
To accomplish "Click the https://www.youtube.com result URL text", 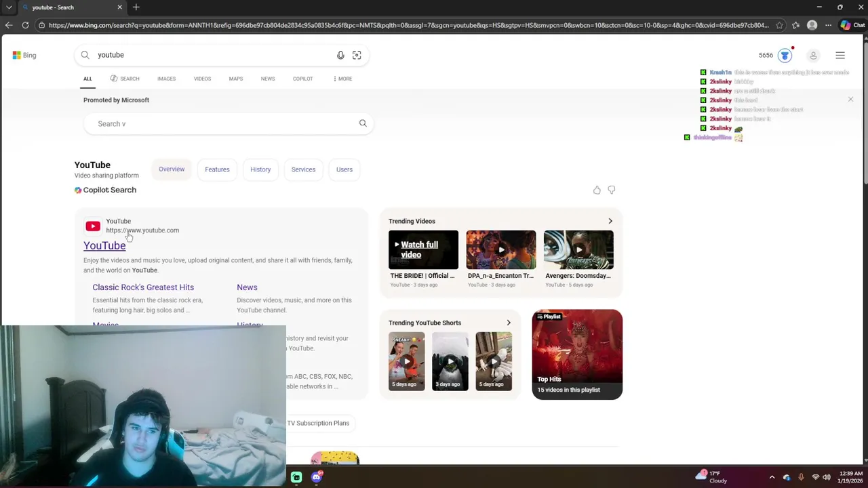I will pyautogui.click(x=142, y=230).
